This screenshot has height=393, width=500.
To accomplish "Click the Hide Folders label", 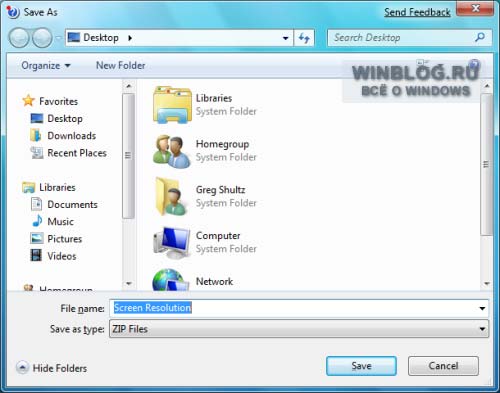I will [60, 368].
